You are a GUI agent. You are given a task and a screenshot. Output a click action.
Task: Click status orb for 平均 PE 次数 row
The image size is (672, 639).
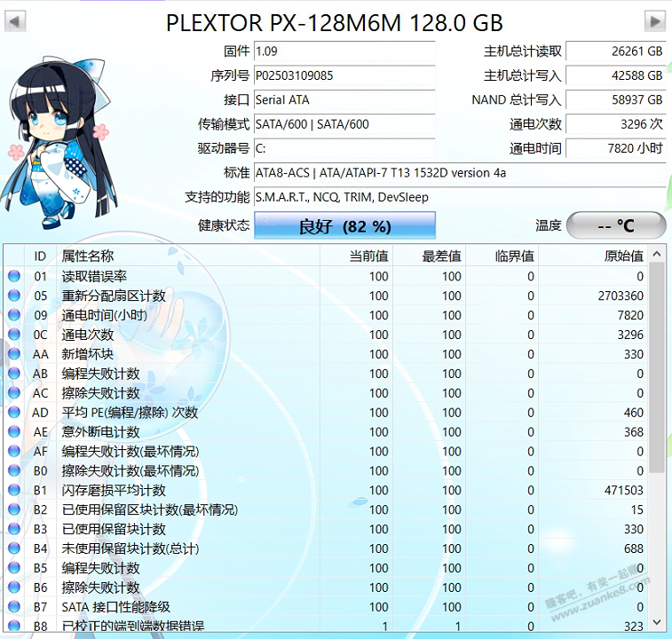14,412
